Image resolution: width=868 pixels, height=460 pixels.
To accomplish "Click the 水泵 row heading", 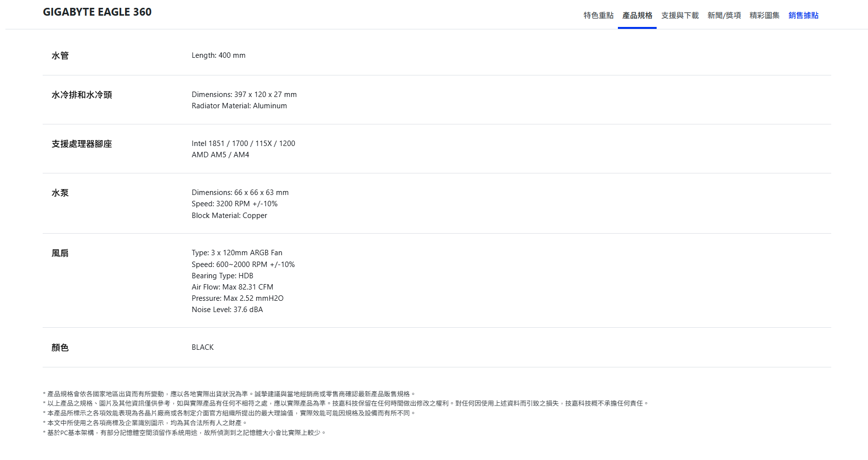I will click(60, 193).
